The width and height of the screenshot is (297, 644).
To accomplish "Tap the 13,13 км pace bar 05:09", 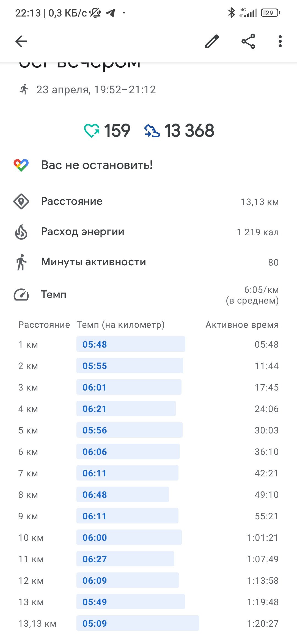I will point(138,623).
